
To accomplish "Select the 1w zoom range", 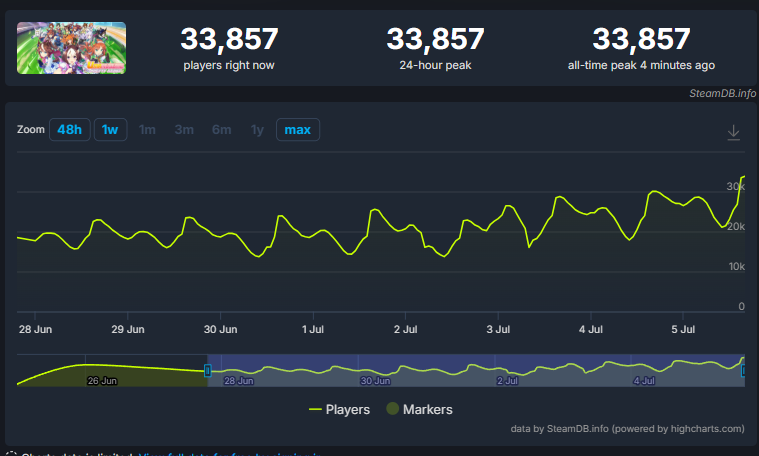I will click(110, 130).
